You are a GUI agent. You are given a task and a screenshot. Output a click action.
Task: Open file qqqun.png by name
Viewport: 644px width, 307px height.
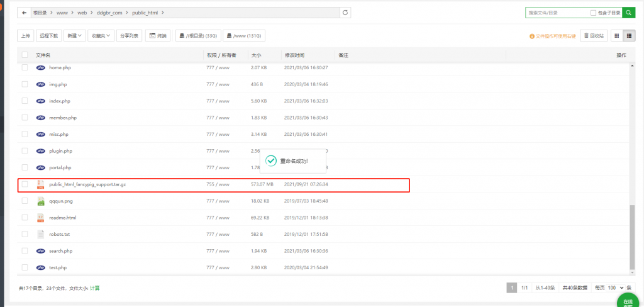tap(61, 201)
